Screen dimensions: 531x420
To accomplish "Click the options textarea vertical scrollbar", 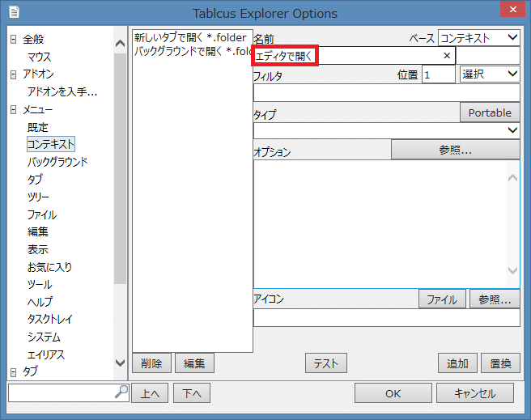I will click(x=512, y=224).
